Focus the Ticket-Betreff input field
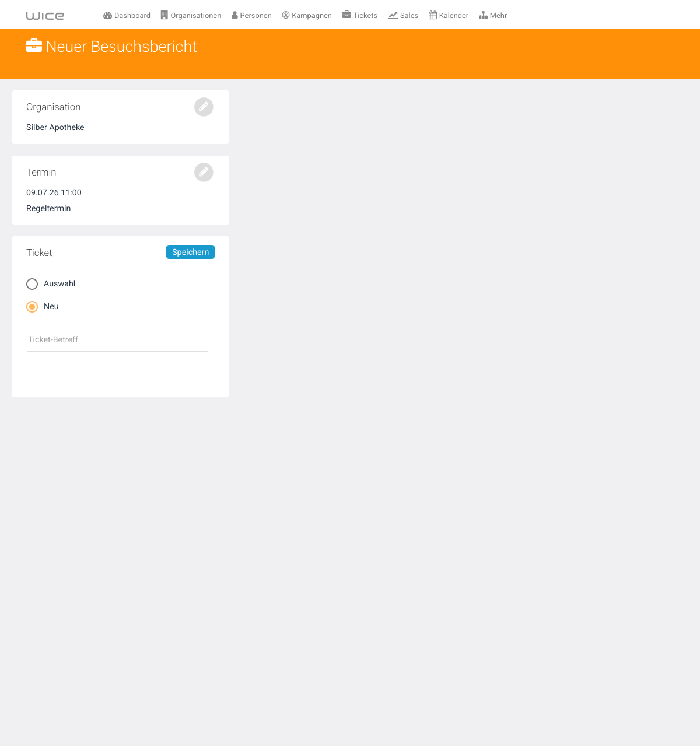The image size is (700, 746). (x=117, y=340)
